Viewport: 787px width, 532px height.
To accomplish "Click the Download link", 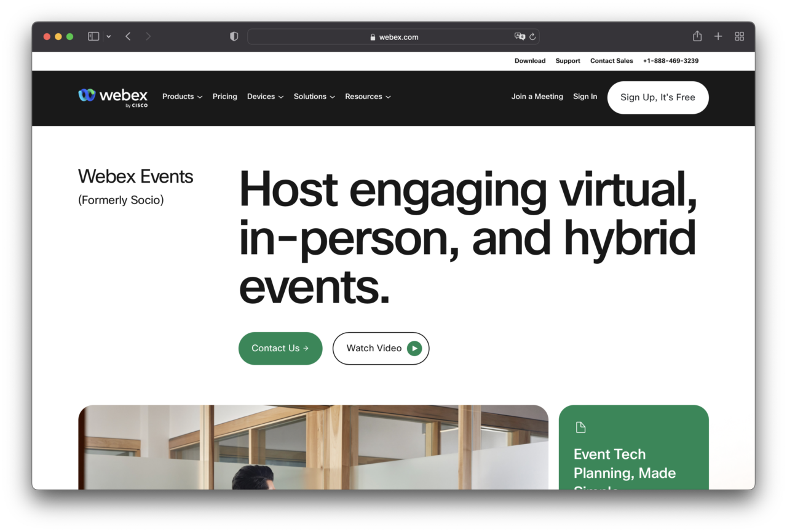I will pyautogui.click(x=530, y=61).
